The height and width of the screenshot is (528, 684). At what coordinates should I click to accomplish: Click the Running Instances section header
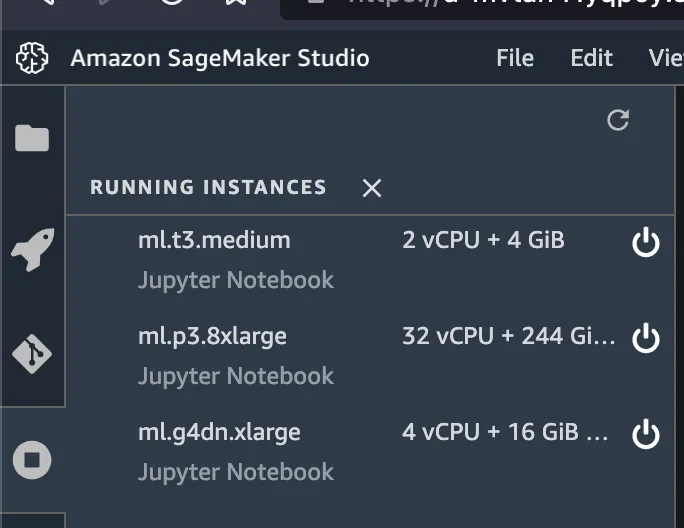[208, 188]
